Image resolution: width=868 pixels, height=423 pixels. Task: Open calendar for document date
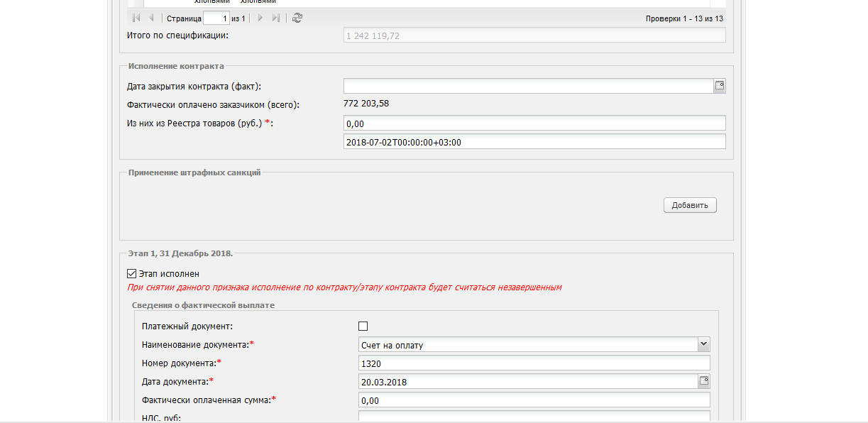point(704,382)
